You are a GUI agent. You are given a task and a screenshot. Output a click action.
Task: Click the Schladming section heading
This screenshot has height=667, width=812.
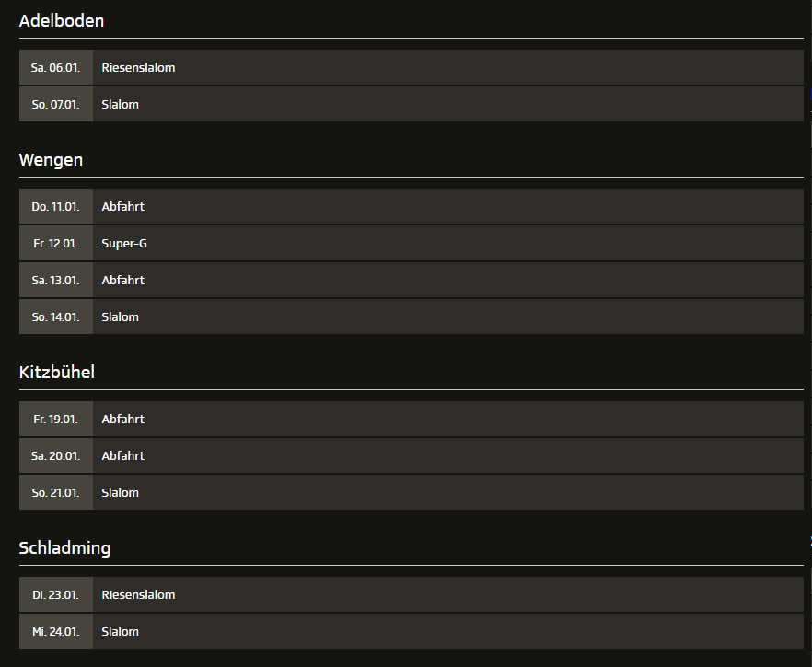(64, 548)
